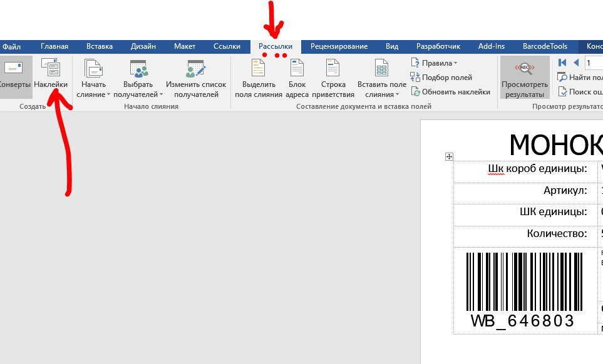Switch to the Главная tab
The height and width of the screenshot is (364, 603).
pyautogui.click(x=54, y=46)
